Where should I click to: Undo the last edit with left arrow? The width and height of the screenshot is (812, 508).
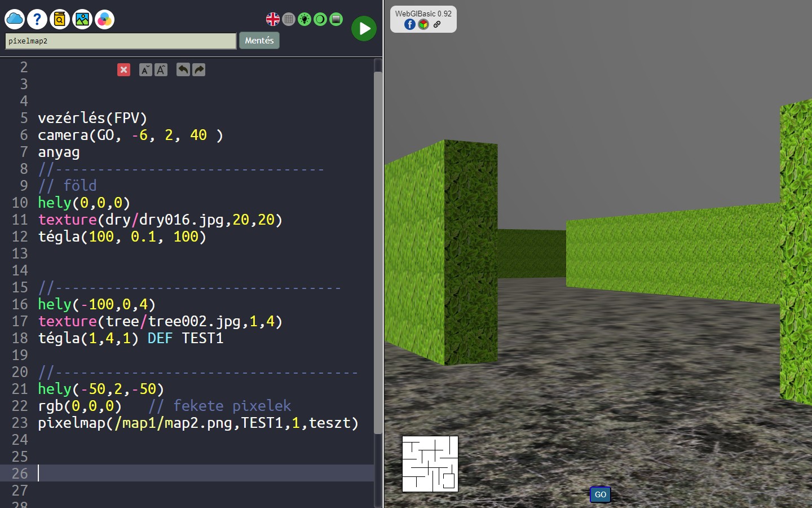pyautogui.click(x=183, y=69)
